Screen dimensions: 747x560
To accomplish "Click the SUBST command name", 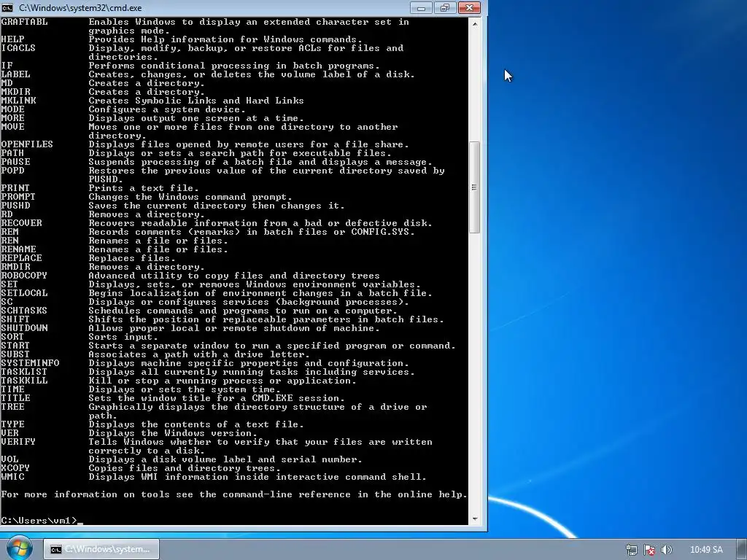I will 15,354.
